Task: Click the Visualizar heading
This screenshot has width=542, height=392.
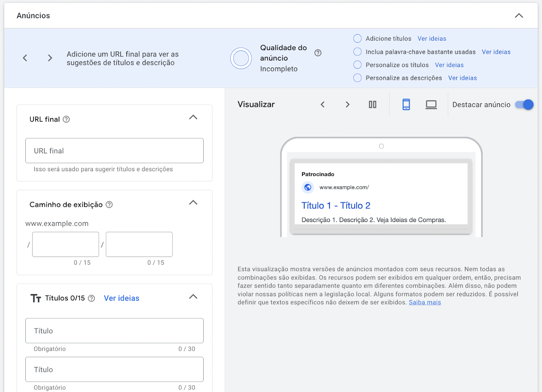Action: click(256, 104)
